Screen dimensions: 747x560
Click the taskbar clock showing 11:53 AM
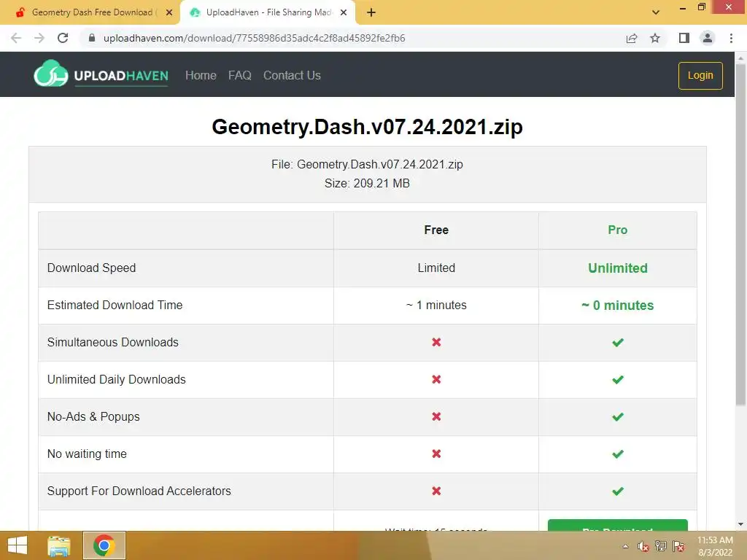(x=715, y=546)
